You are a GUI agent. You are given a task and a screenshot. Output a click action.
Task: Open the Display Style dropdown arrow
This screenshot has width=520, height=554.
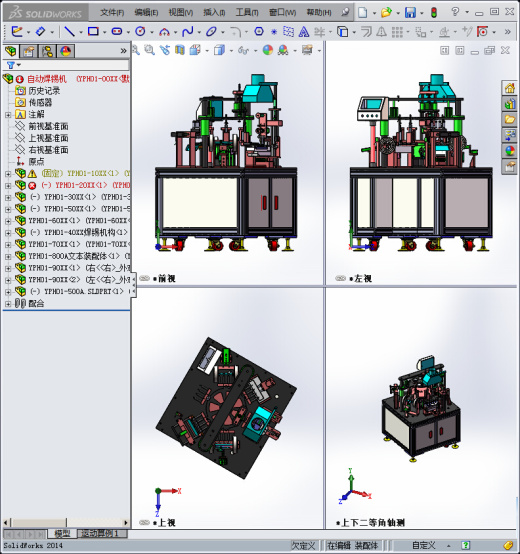click(231, 51)
